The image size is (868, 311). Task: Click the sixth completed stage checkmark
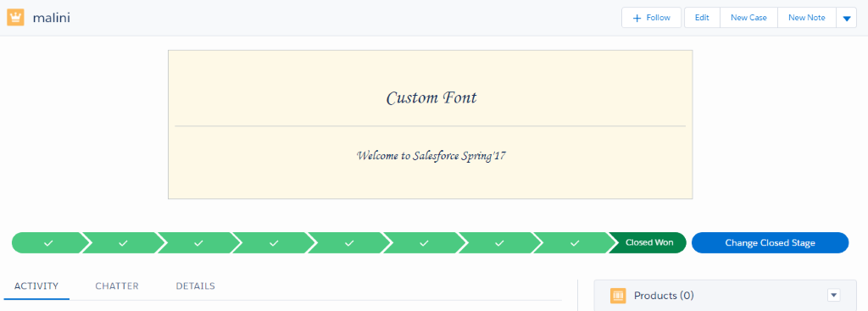point(425,243)
